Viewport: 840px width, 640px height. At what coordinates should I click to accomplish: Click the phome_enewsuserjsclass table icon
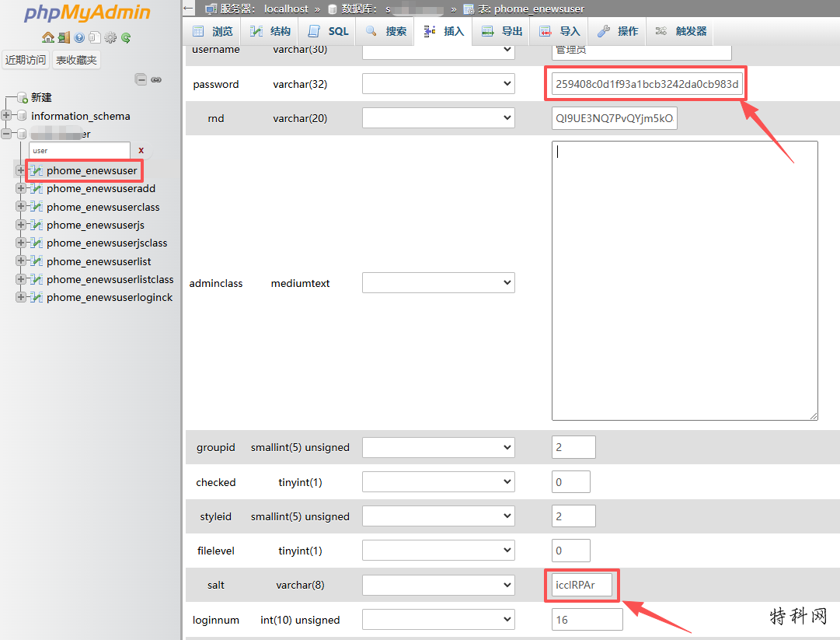pos(37,243)
